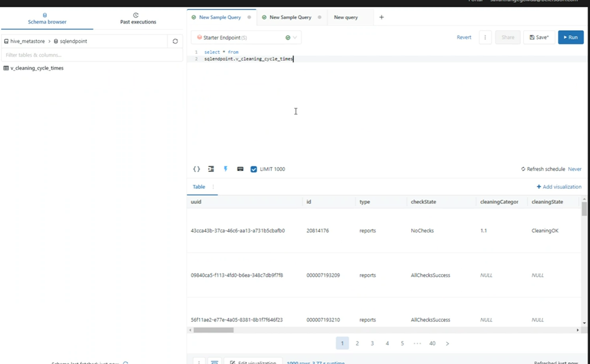Run the query
The height and width of the screenshot is (364, 590).
point(570,37)
